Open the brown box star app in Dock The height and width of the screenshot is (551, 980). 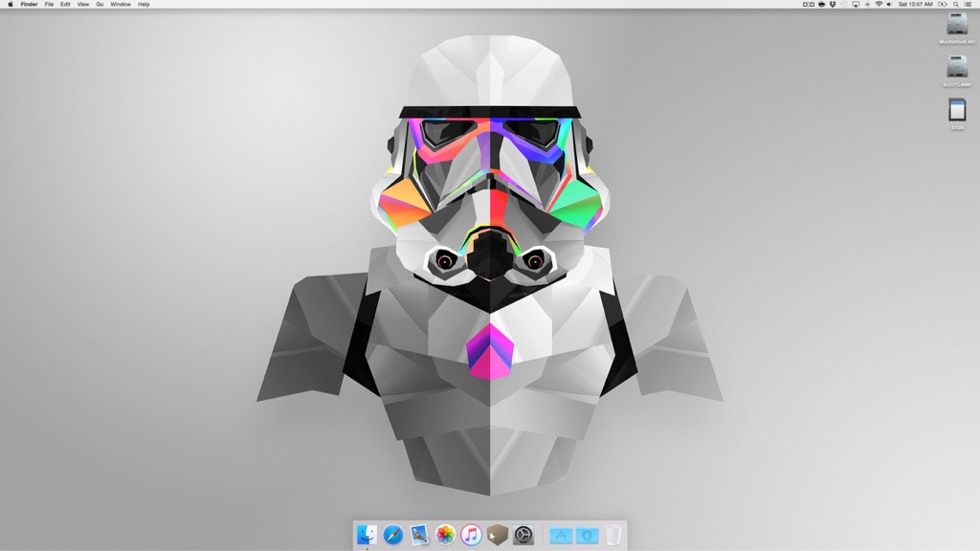pyautogui.click(x=497, y=535)
